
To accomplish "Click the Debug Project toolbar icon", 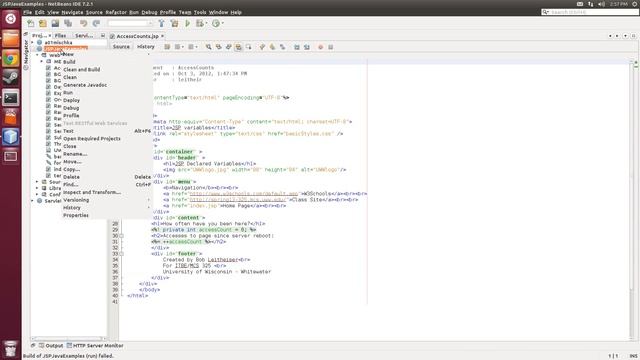I will point(200,23).
